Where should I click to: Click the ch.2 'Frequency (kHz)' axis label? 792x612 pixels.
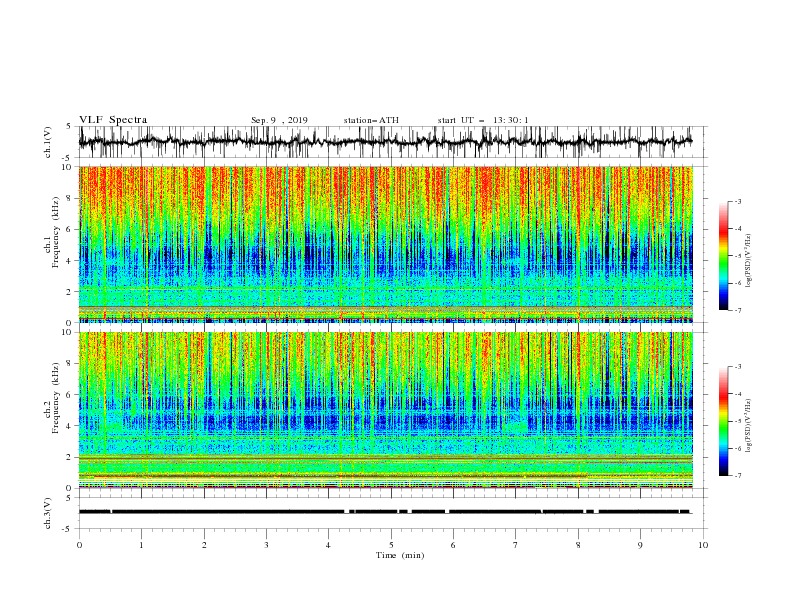[x=56, y=397]
